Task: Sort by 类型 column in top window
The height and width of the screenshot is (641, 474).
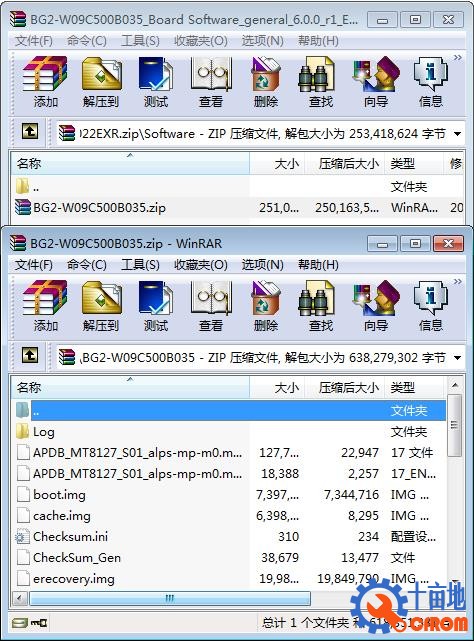Action: coord(414,164)
